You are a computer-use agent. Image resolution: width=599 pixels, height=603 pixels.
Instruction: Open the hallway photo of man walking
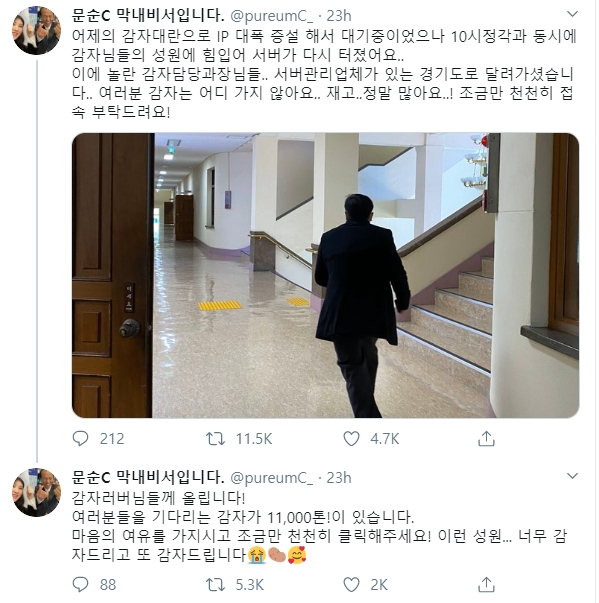[325, 275]
